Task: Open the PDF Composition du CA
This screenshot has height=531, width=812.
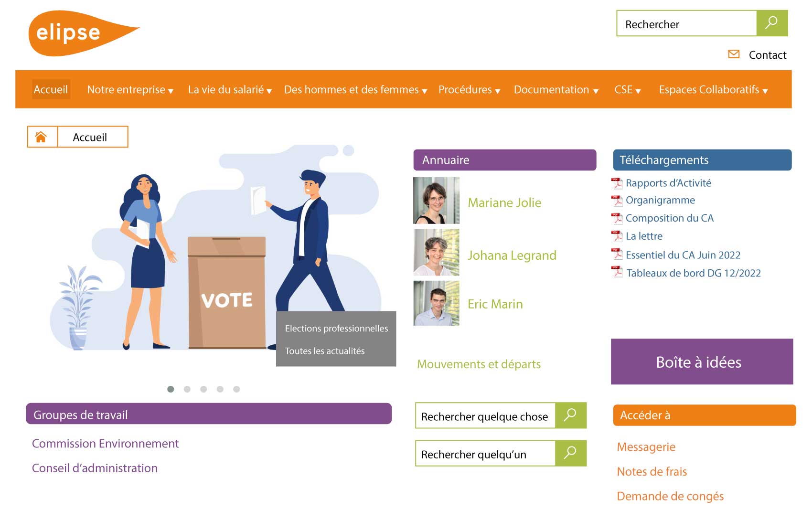Action: pos(669,218)
